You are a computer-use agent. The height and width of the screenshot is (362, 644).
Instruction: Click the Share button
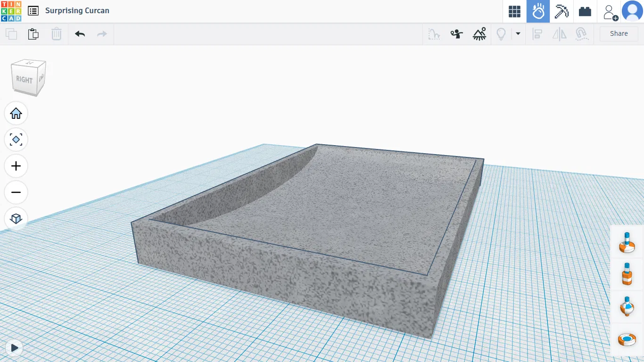619,33
